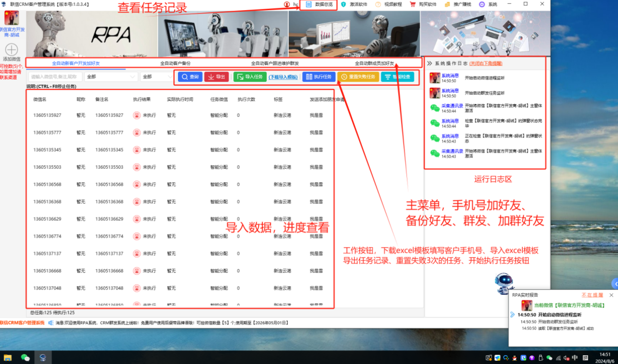Click the status icon in the 13605136568 row
This screenshot has width=618, height=364.
tap(137, 185)
